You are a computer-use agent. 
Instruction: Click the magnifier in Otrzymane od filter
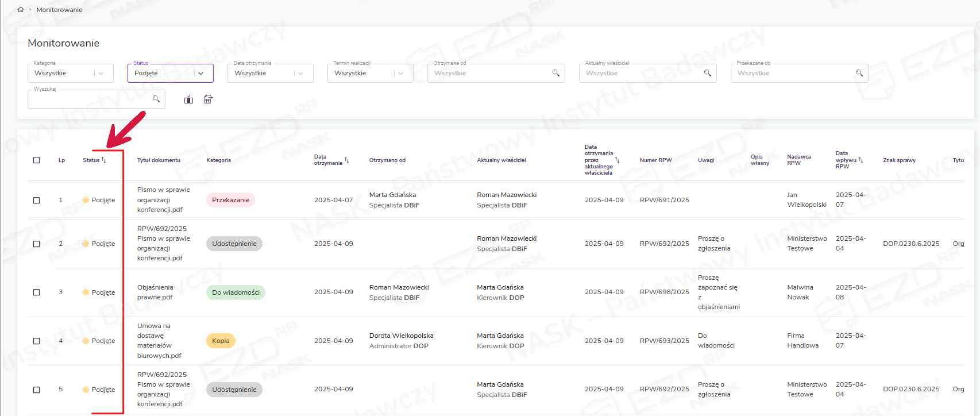[555, 73]
